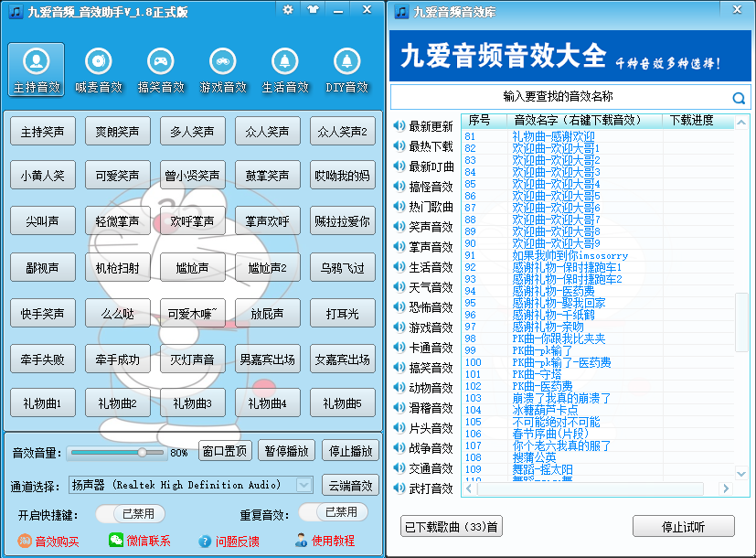Focus the sound effect search field
The height and width of the screenshot is (558, 756).
pyautogui.click(x=559, y=96)
